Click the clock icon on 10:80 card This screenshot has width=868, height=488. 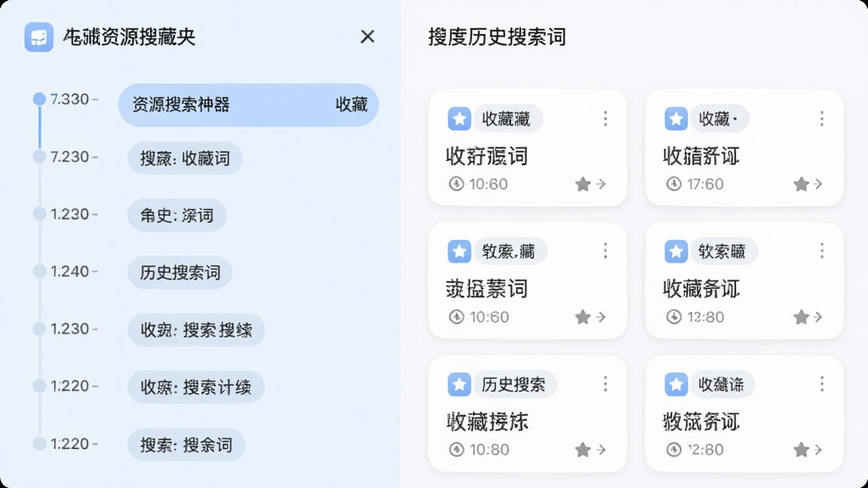pyautogui.click(x=456, y=450)
